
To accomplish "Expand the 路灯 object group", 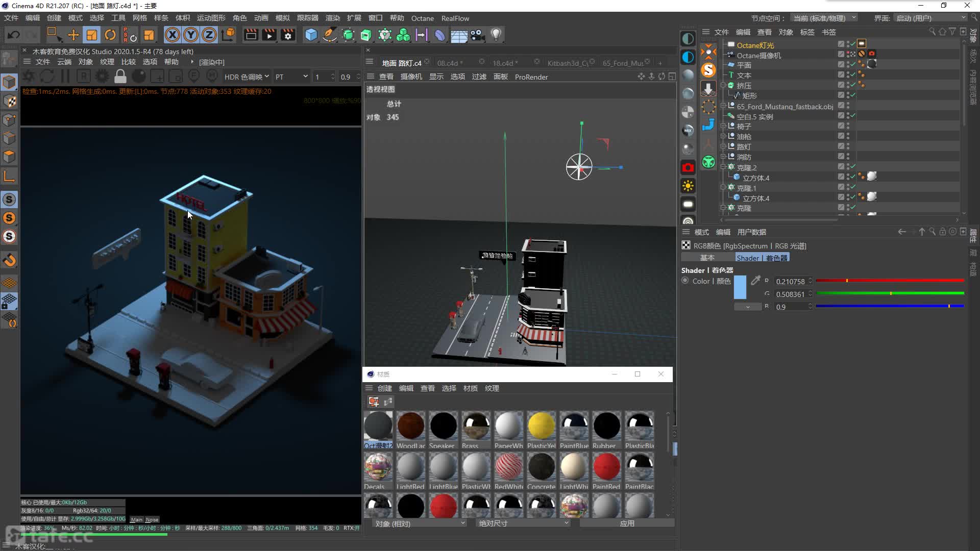I will point(723,146).
